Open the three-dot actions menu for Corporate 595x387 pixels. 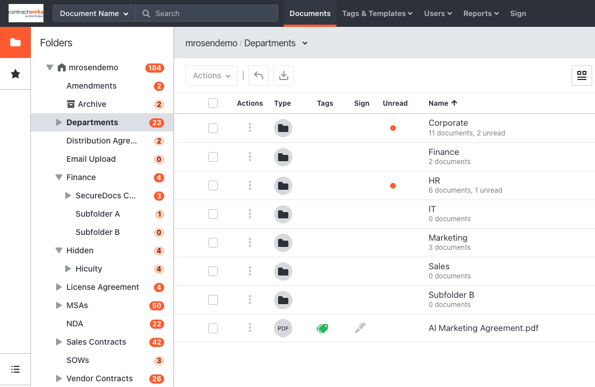pyautogui.click(x=250, y=128)
